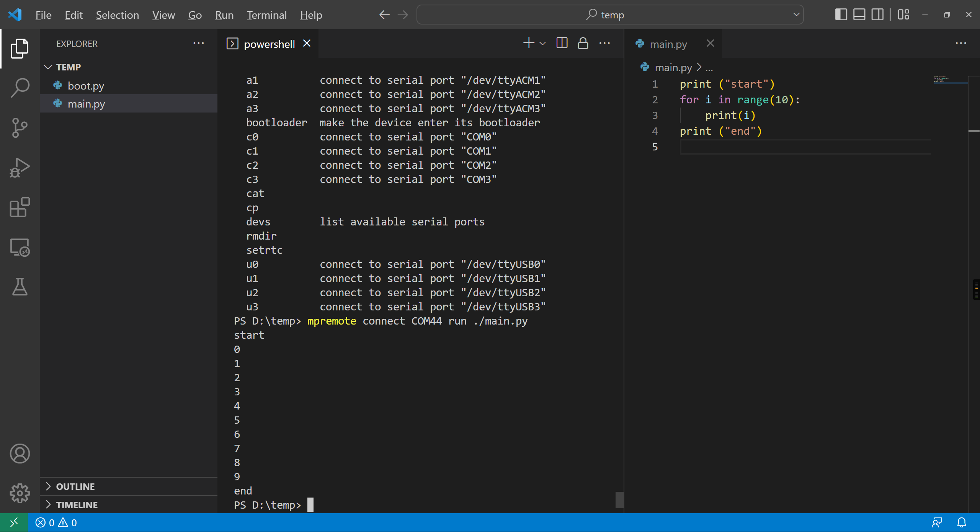The height and width of the screenshot is (532, 980).
Task: Click the VS Code logo in title bar
Action: 15,15
